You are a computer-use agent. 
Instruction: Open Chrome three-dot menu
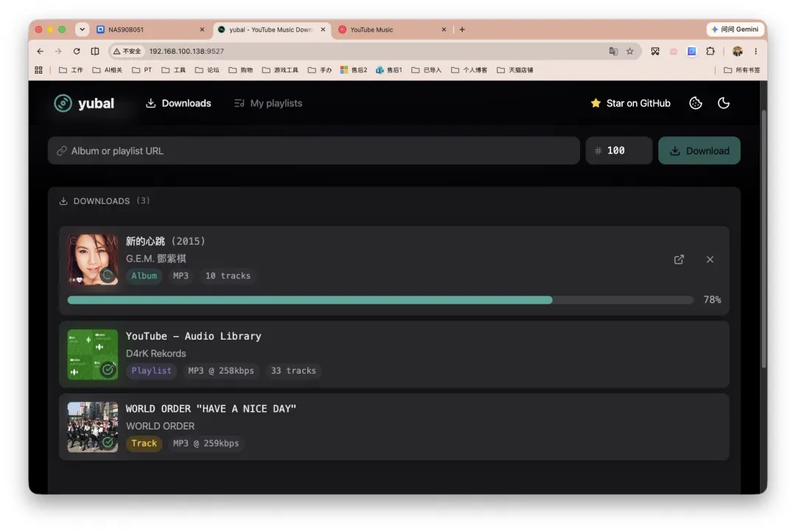pos(755,52)
